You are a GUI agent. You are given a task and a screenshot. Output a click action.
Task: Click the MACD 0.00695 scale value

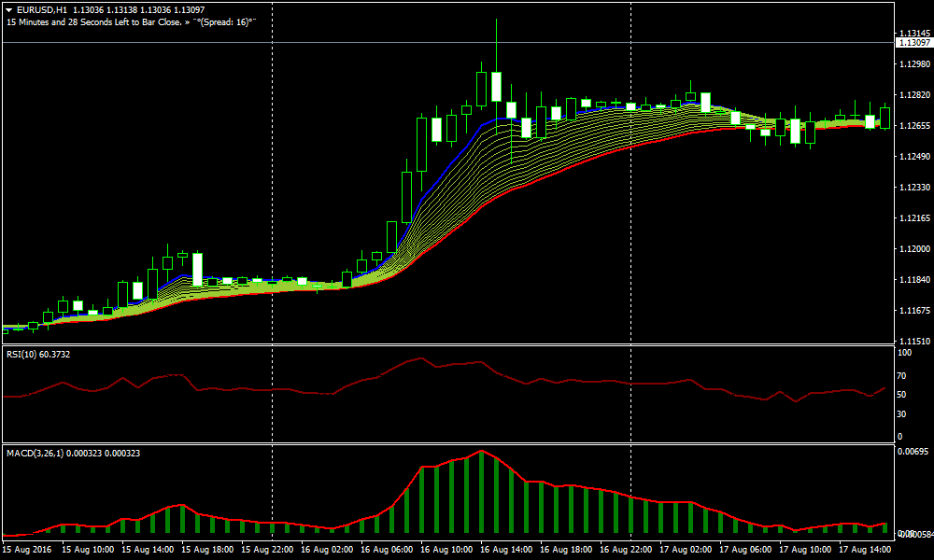[x=911, y=452]
